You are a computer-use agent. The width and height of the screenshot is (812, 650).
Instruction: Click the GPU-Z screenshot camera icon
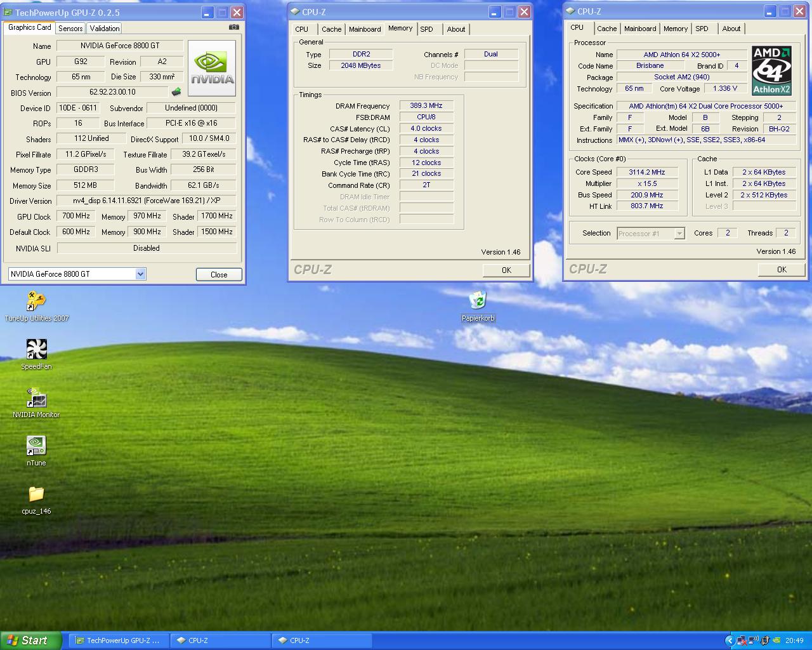234,27
